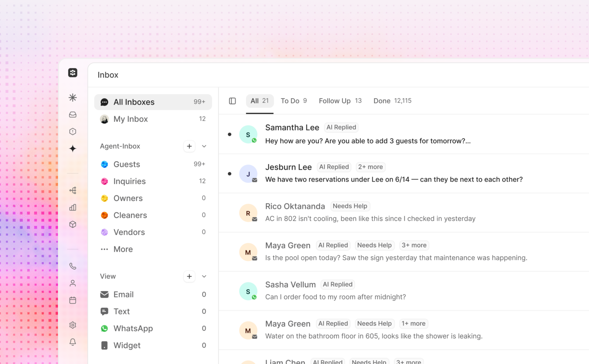Toggle the sidebar panel collapse icon

232,101
